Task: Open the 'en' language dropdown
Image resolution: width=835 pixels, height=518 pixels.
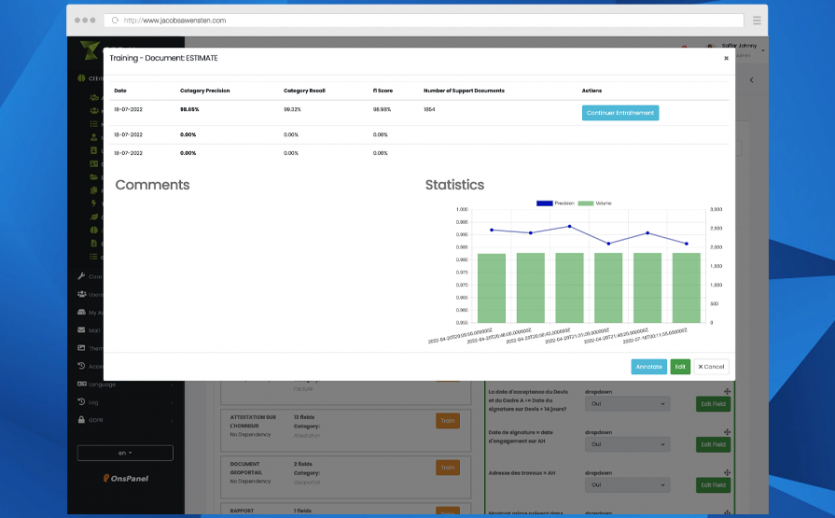Action: tap(125, 453)
